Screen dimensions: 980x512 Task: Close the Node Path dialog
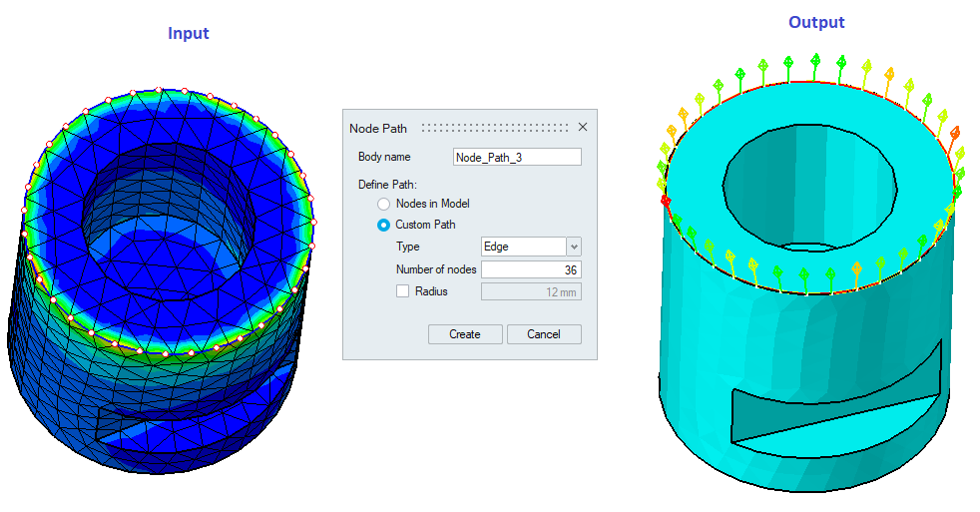pyautogui.click(x=583, y=128)
